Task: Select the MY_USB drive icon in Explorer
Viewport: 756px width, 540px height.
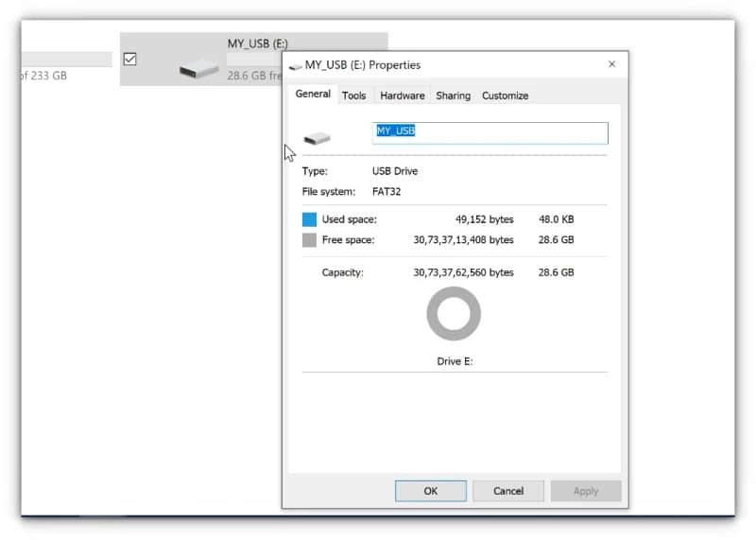Action: coord(199,68)
